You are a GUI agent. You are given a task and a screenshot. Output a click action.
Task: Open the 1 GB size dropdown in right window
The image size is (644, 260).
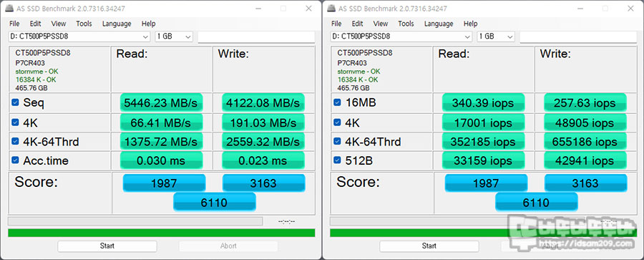click(496, 37)
